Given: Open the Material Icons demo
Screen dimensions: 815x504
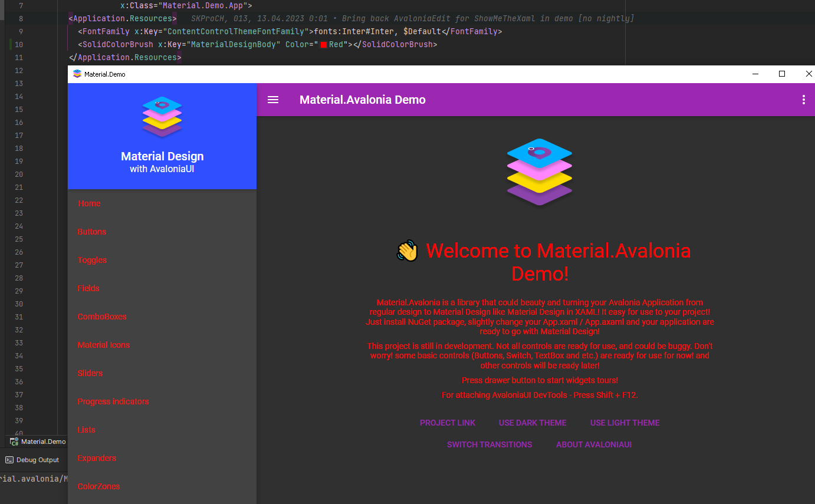Looking at the screenshot, I should pyautogui.click(x=103, y=345).
